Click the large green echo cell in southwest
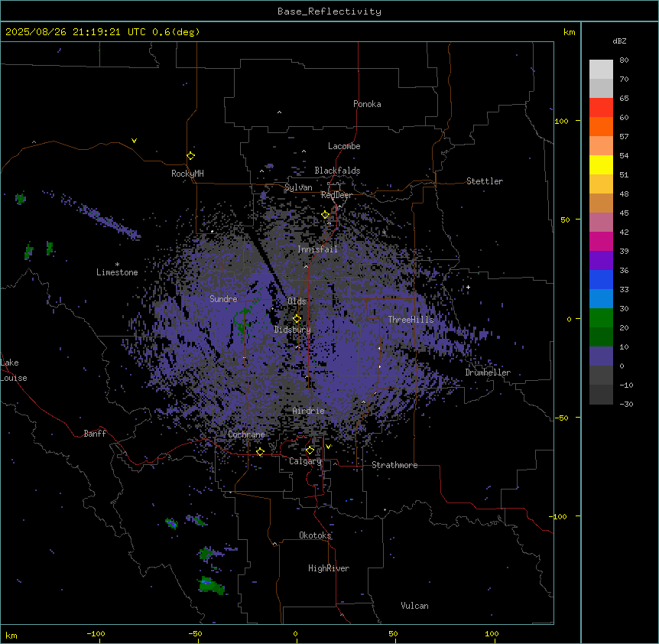The height and width of the screenshot is (644, 659). click(210, 586)
